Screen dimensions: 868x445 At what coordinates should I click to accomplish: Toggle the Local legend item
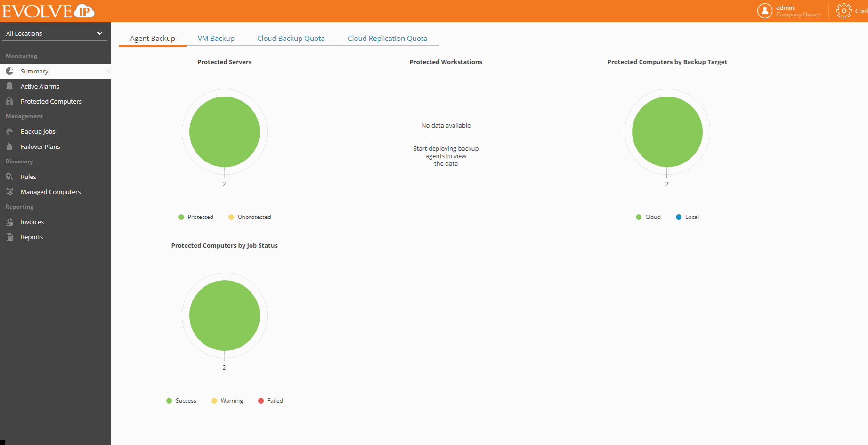(x=687, y=217)
